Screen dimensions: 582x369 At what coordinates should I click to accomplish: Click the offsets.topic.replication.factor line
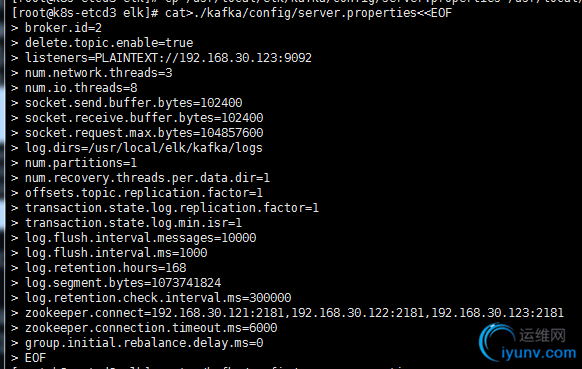tap(144, 193)
